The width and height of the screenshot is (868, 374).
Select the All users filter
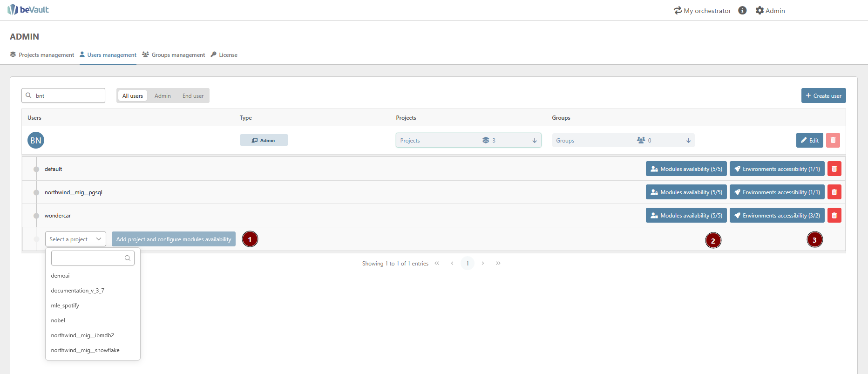132,96
